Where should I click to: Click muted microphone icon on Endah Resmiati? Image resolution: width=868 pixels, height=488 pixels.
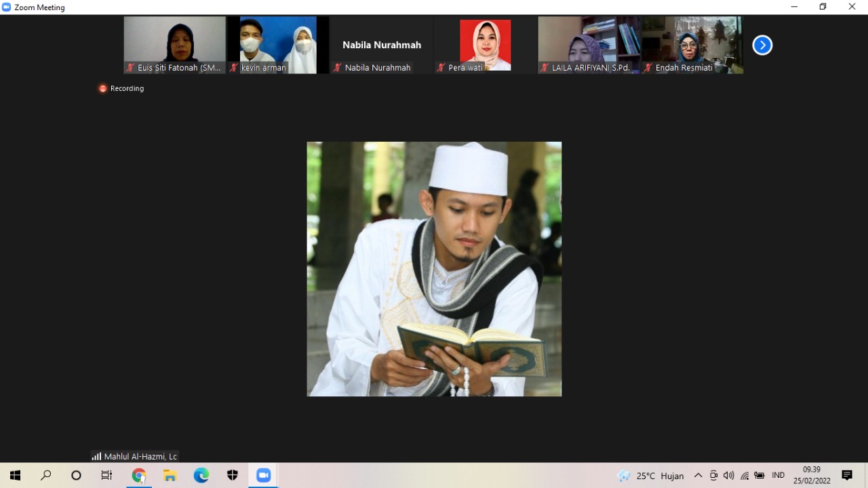click(x=648, y=68)
